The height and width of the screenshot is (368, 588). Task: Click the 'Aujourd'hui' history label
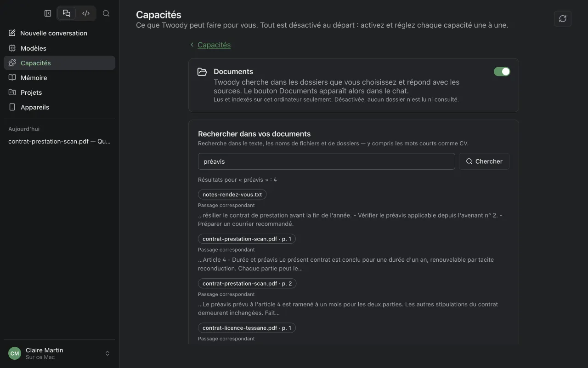click(x=24, y=129)
